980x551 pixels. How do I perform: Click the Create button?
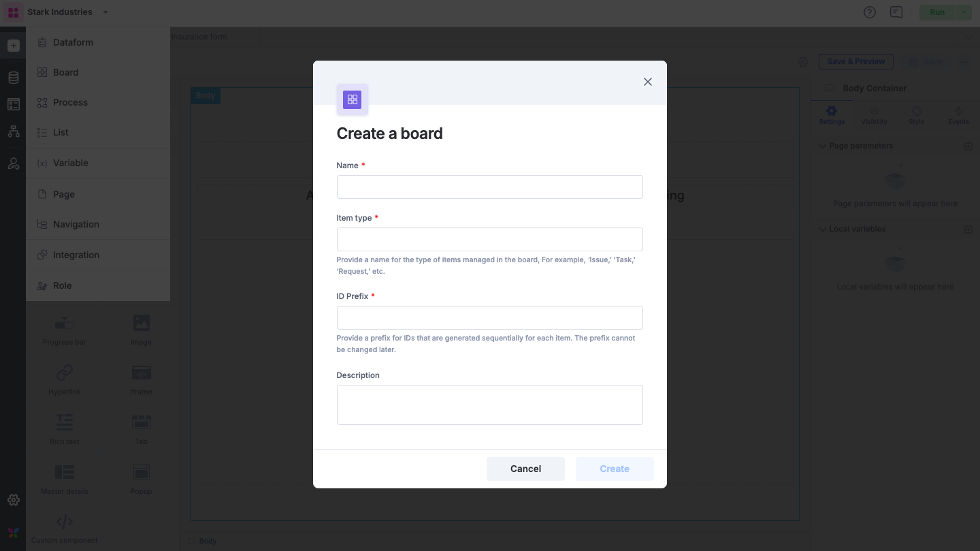(614, 469)
